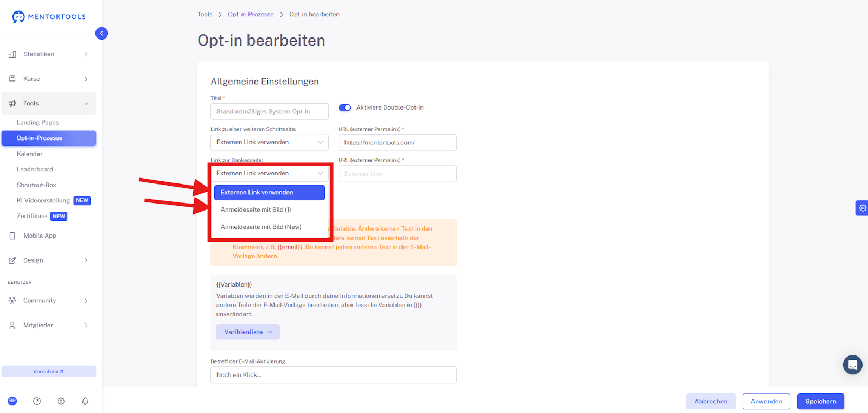The width and height of the screenshot is (868, 413).
Task: Collapse the sidebar with the blue arrow button
Action: click(x=101, y=34)
